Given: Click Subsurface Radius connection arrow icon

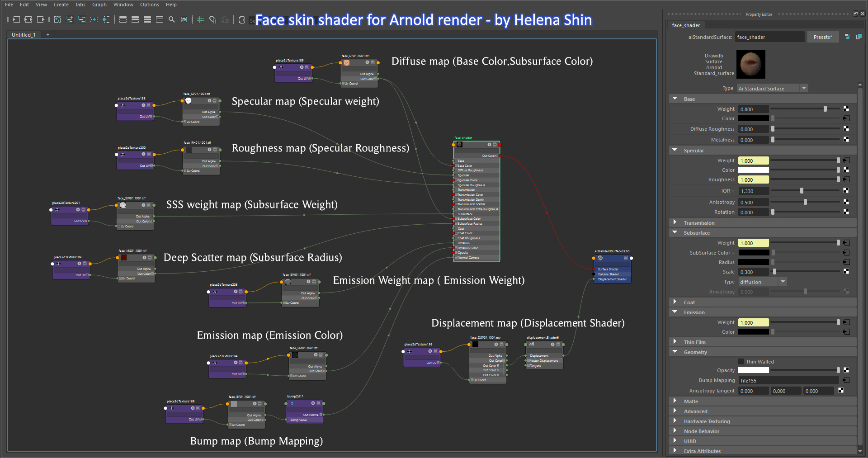Looking at the screenshot, I should pyautogui.click(x=846, y=262).
